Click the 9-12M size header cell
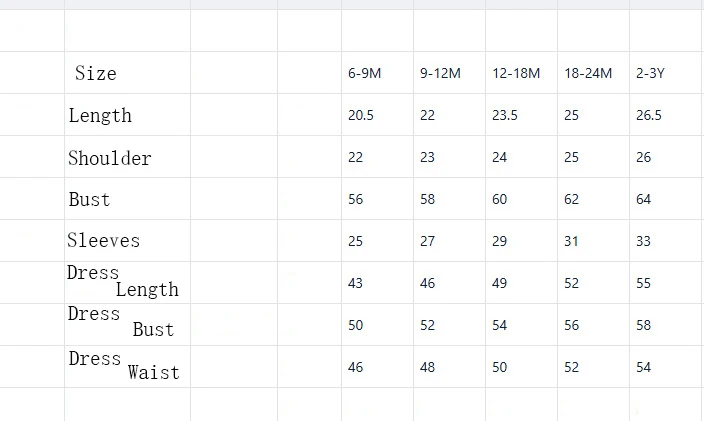This screenshot has height=421, width=704. pyautogui.click(x=440, y=74)
